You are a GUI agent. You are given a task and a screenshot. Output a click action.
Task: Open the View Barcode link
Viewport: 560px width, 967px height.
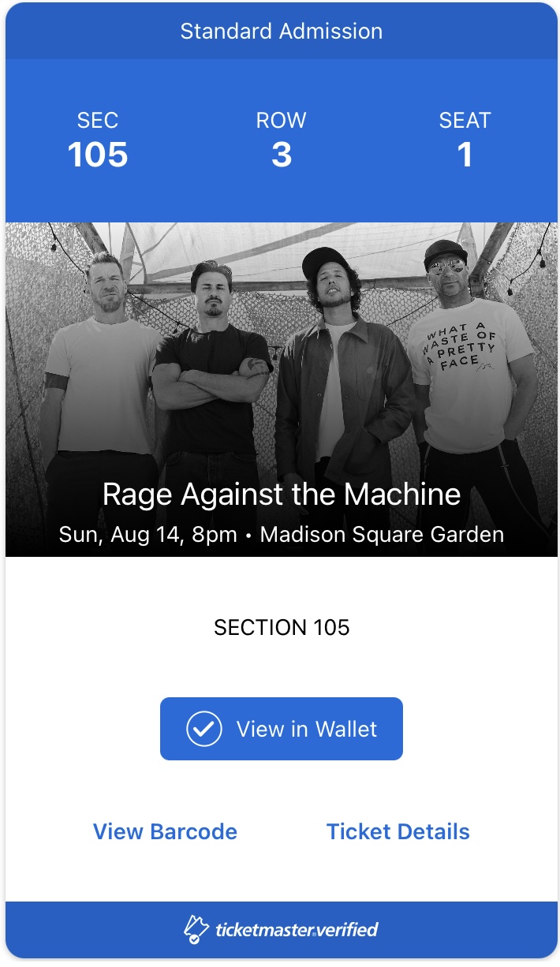click(165, 831)
